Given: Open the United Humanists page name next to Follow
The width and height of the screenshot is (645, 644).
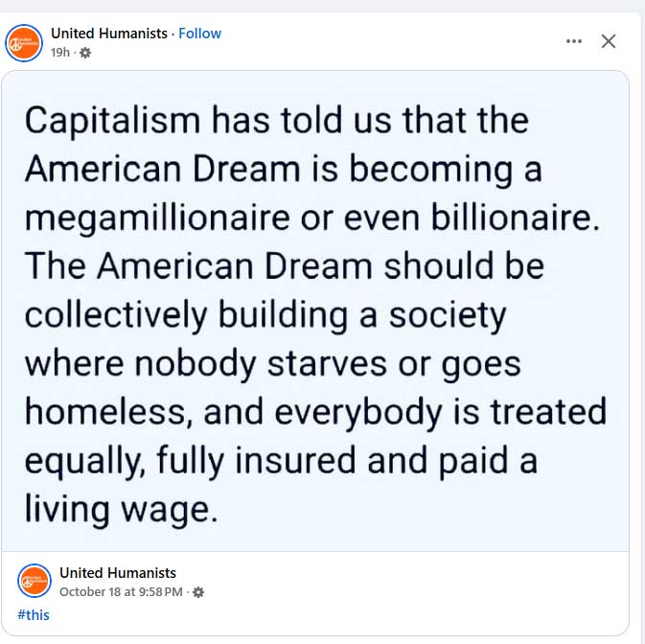Looking at the screenshot, I should tap(109, 34).
